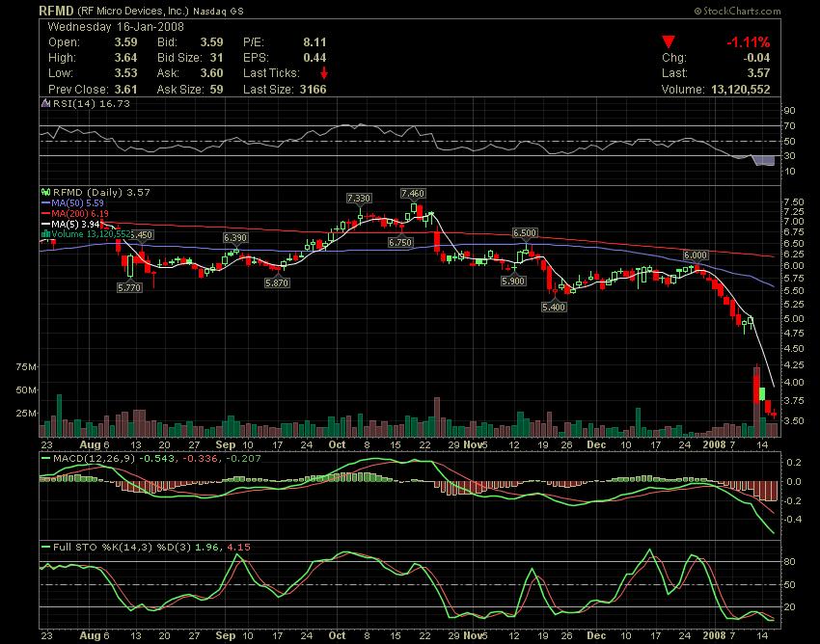
Task: Click the company name RF Micro Devices, Inc.
Action: click(133, 11)
